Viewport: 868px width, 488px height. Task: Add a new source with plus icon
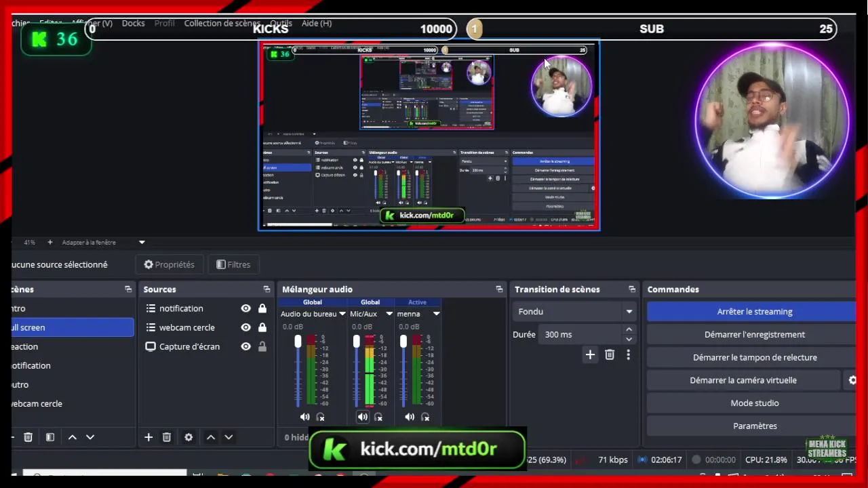149,437
